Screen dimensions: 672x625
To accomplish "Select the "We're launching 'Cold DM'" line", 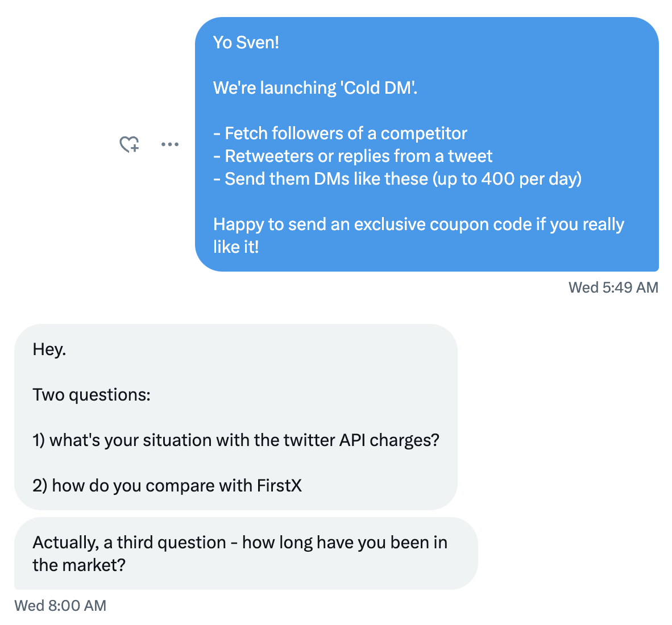I will 315,88.
